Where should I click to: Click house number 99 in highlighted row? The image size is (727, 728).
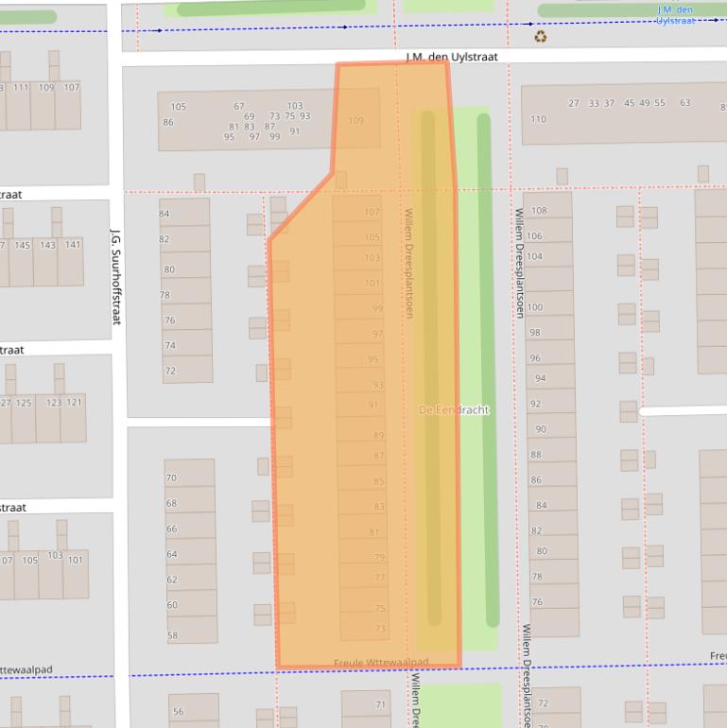coord(377,308)
